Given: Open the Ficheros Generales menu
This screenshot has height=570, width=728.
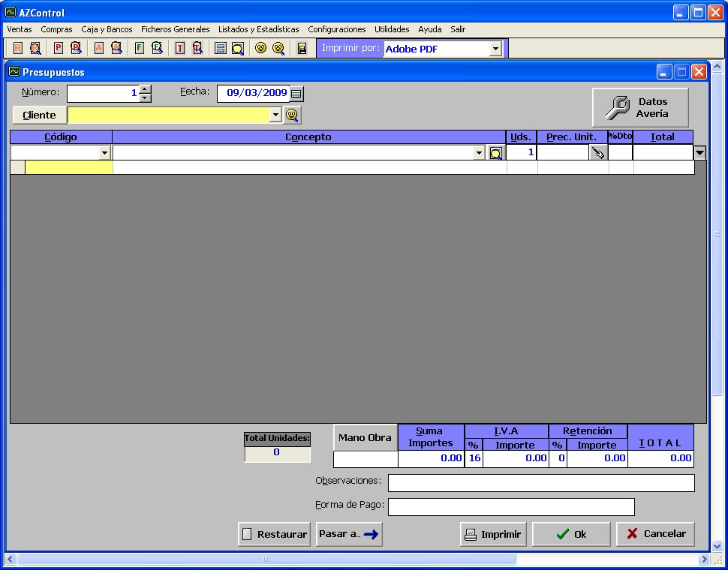Looking at the screenshot, I should point(176,29).
